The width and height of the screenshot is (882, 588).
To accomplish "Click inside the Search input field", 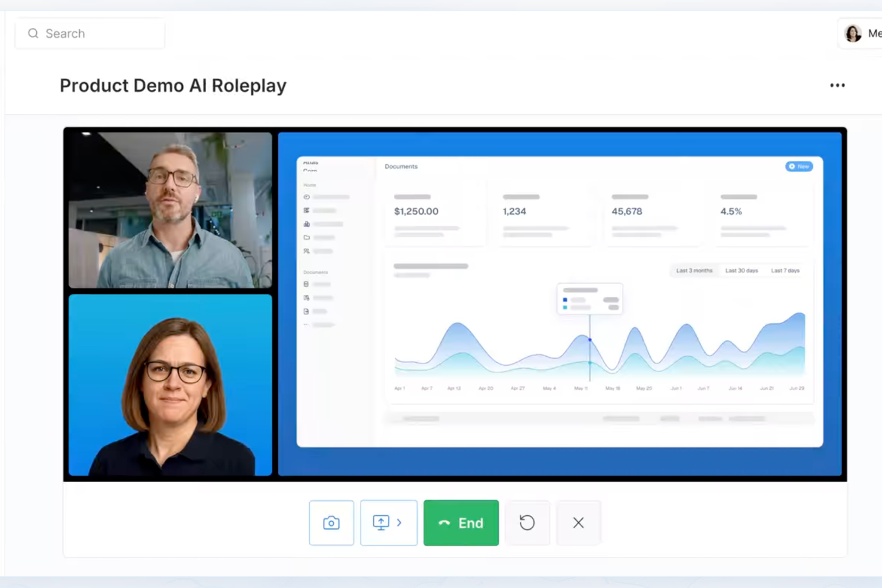I will point(89,33).
